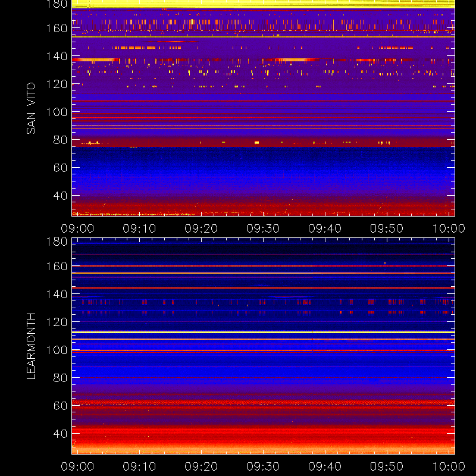476x476 pixels.
Task: Click 09:40 time label under Learmonth plot
Action: (x=325, y=466)
